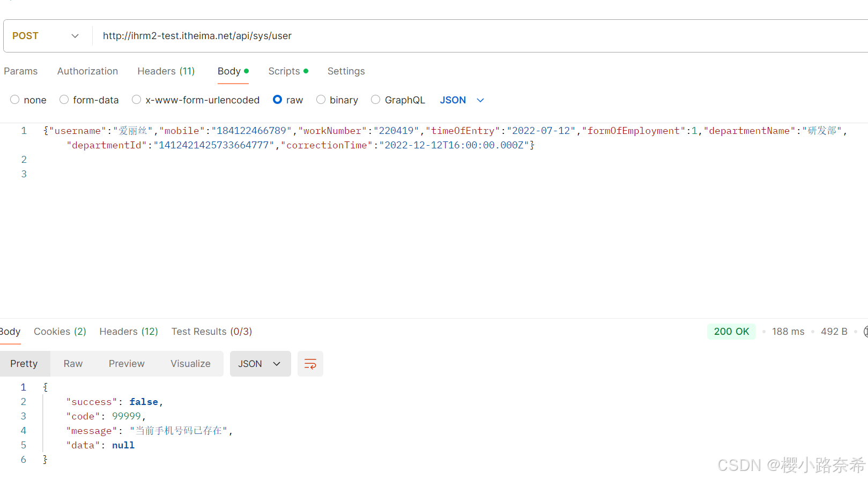This screenshot has height=480, width=868.
Task: Switch to the Authorization tab
Action: [x=87, y=71]
